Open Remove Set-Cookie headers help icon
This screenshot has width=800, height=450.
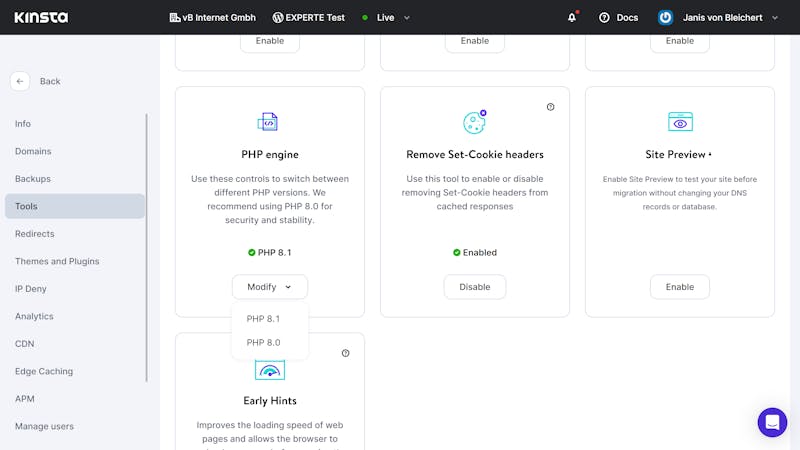[551, 107]
